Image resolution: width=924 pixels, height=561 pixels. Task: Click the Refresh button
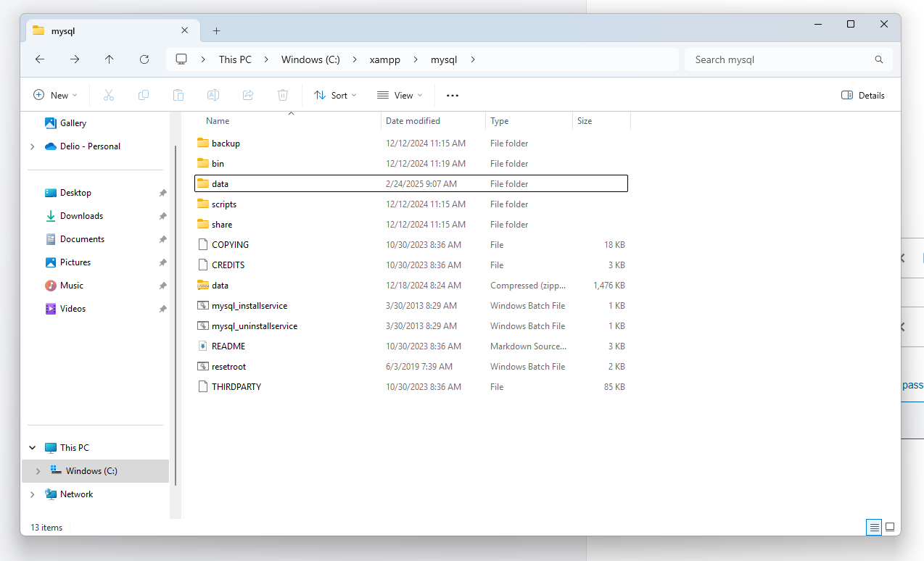[144, 59]
